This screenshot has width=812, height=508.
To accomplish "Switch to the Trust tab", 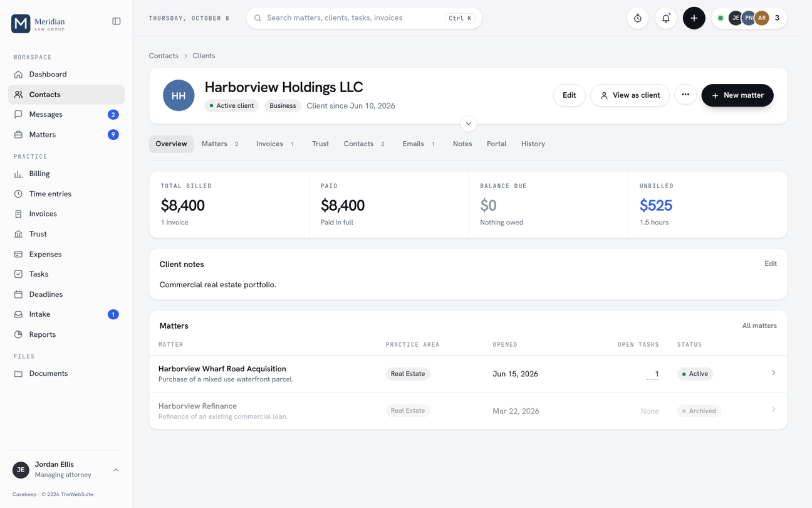I will [x=320, y=144].
